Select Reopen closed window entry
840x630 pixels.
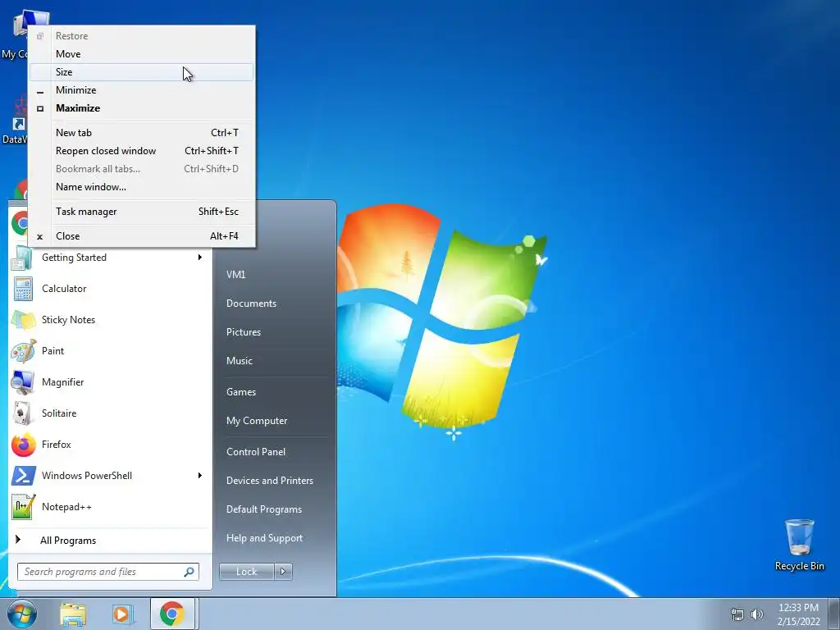(x=141, y=151)
